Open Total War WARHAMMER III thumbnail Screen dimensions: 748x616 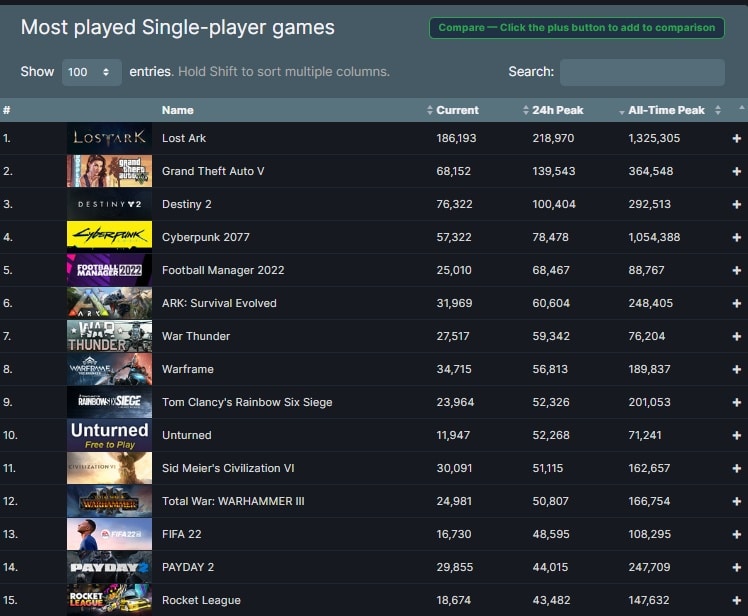[x=109, y=501]
